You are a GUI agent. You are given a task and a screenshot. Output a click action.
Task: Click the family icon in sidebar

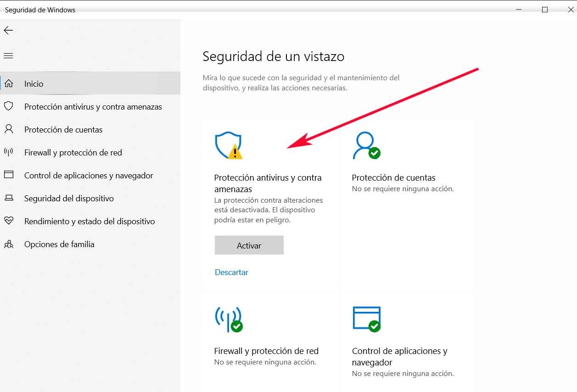[x=8, y=244]
